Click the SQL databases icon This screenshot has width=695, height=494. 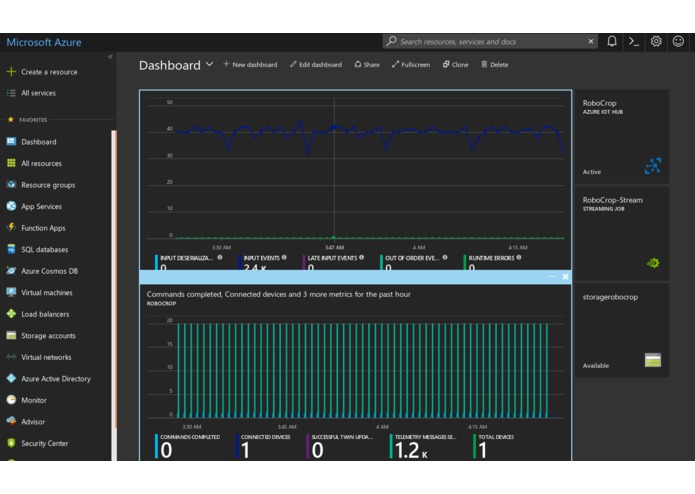[11, 249]
